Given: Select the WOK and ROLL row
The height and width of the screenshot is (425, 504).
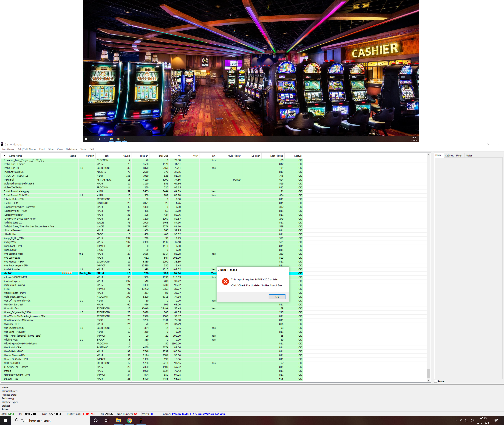Looking at the screenshot, I should [x=152, y=363].
